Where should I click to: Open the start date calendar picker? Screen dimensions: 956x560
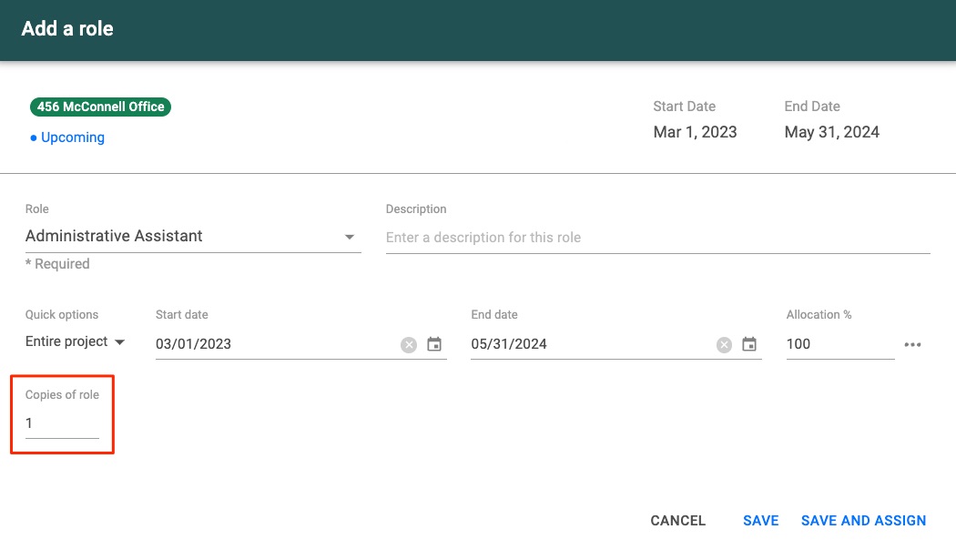434,344
